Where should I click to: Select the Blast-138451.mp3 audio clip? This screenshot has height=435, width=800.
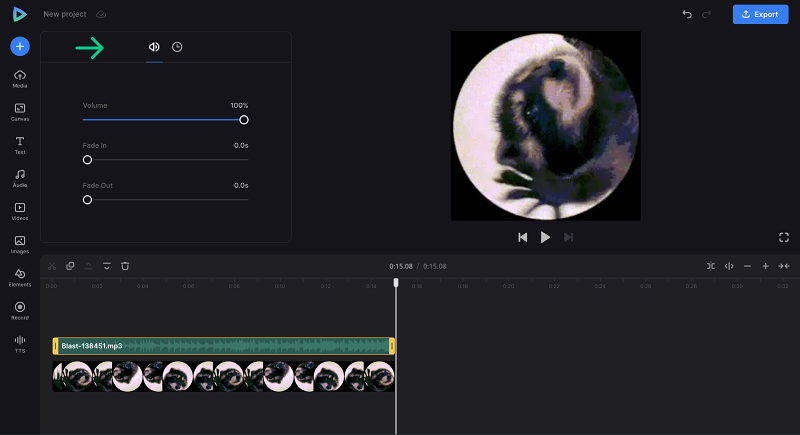click(x=223, y=346)
